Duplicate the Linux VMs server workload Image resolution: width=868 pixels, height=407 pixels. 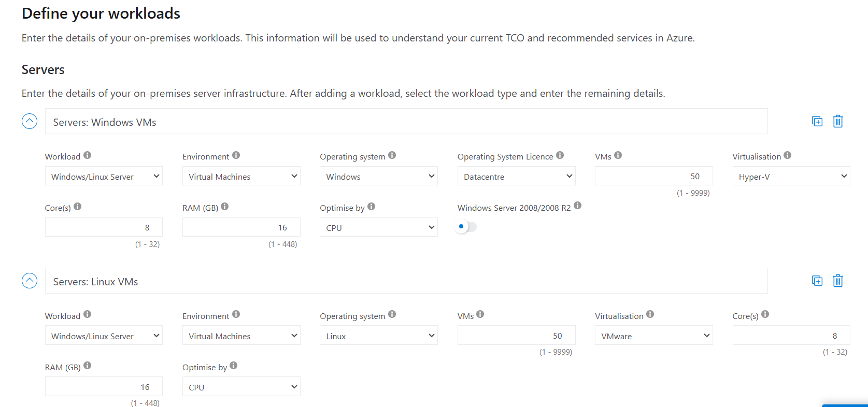pos(817,281)
